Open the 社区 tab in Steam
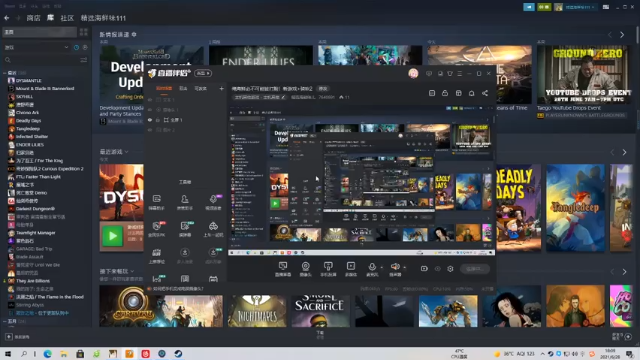This screenshot has height=360, width=640. point(67,18)
